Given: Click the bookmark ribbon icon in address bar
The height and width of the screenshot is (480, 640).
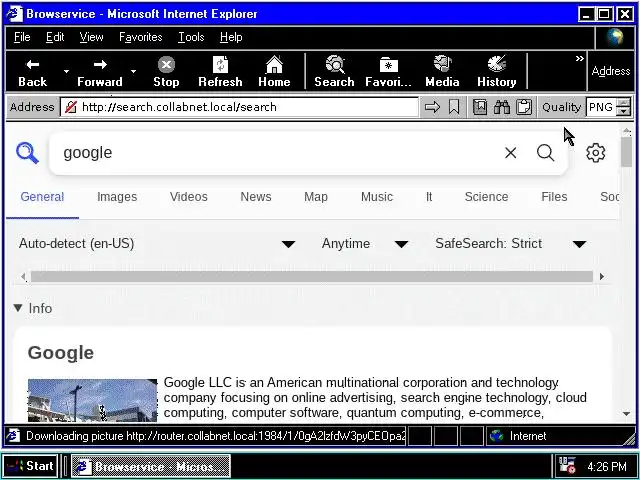Looking at the screenshot, I should (454, 107).
